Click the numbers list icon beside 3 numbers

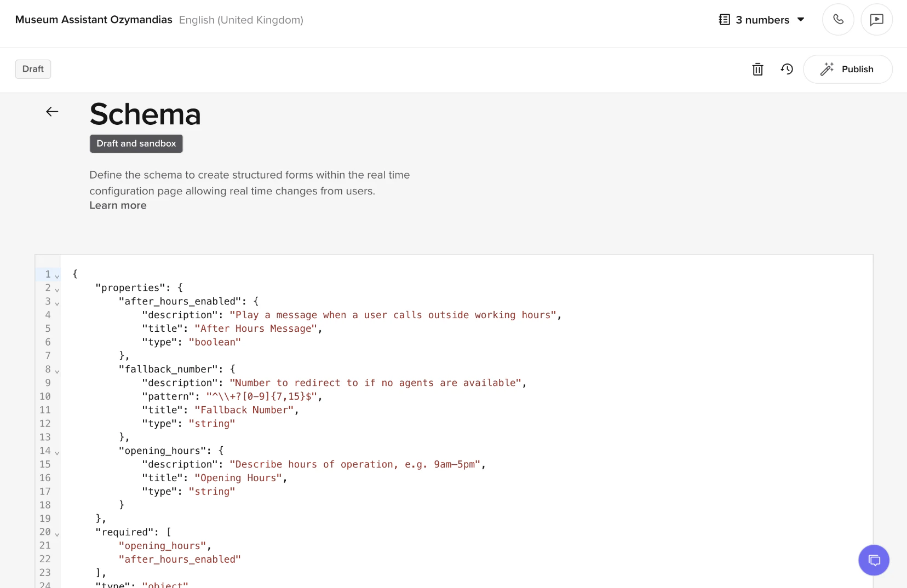[724, 19]
